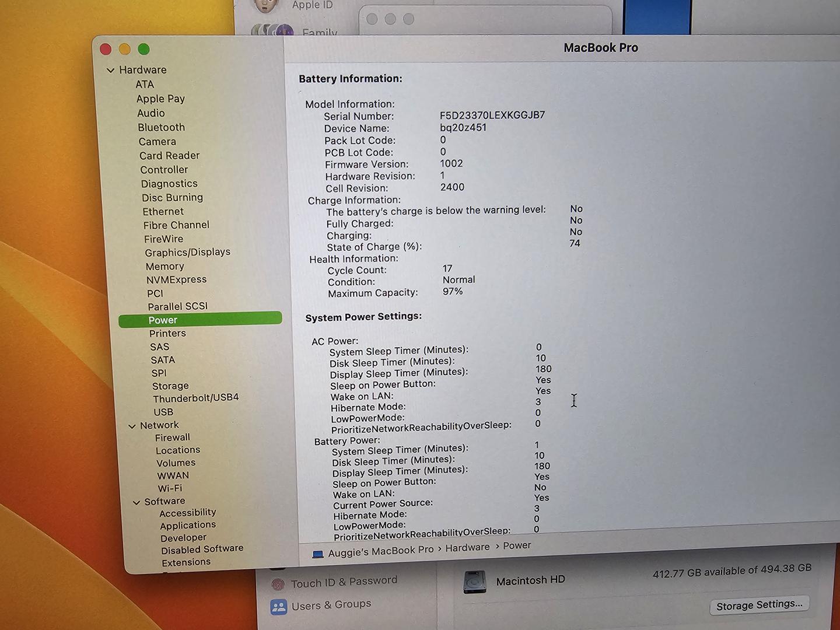The height and width of the screenshot is (630, 840).
Task: Click the Apple ID avatar icon
Action: [x=265, y=6]
